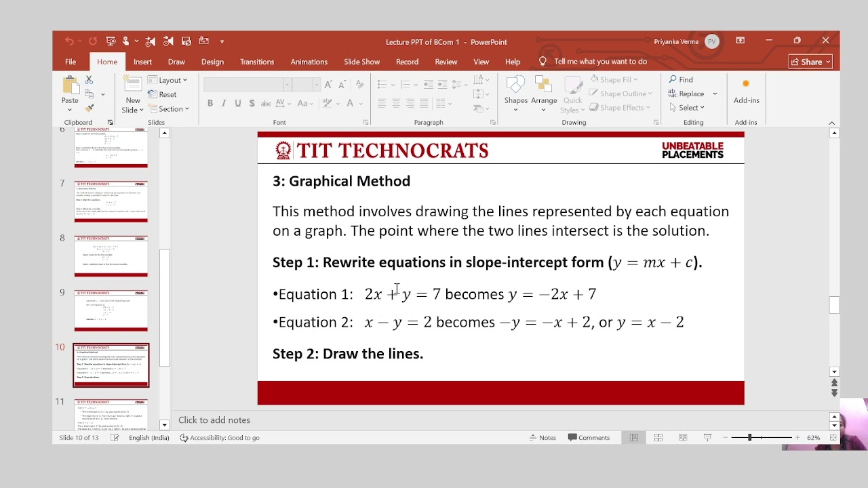The width and height of the screenshot is (868, 488).
Task: Start Slide Show from status bar icon
Action: [x=707, y=438]
